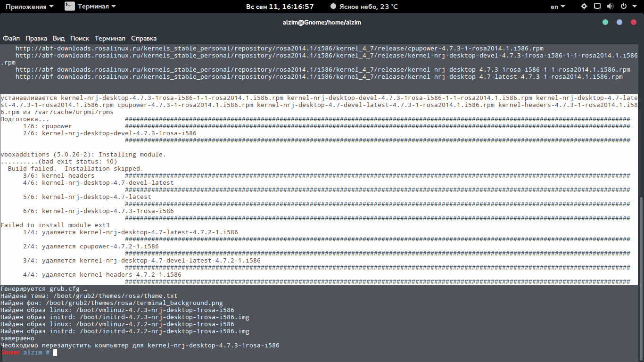Click the line '2/6: kernel-nrj-desktop-devel-4.7.3-1rosa-i586'
The width and height of the screenshot is (644, 362).
[x=110, y=133]
